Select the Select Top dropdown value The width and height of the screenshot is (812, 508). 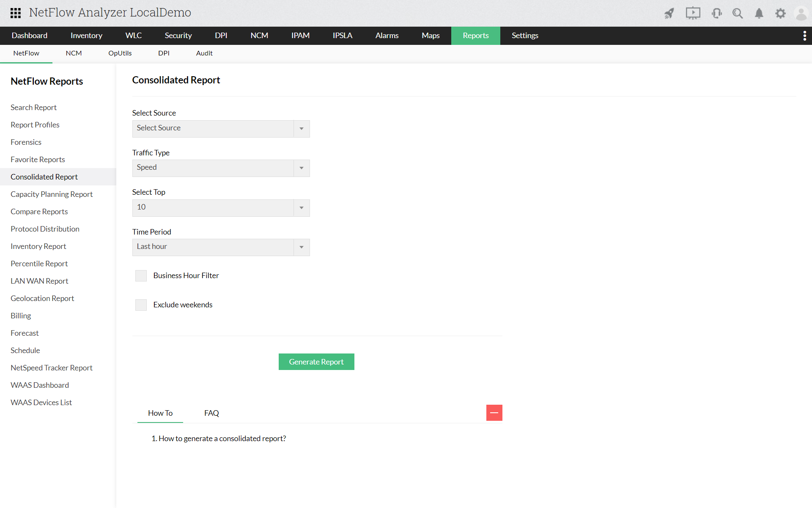[221, 207]
